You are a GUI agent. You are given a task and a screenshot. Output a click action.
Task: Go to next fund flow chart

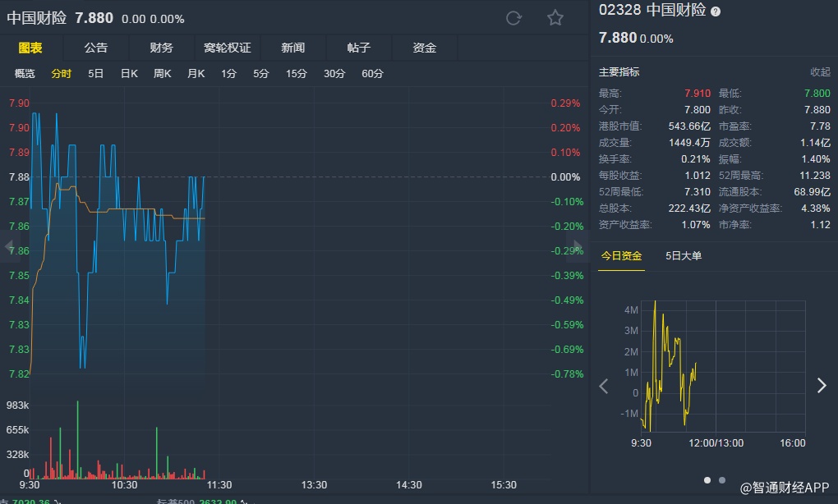click(x=821, y=386)
